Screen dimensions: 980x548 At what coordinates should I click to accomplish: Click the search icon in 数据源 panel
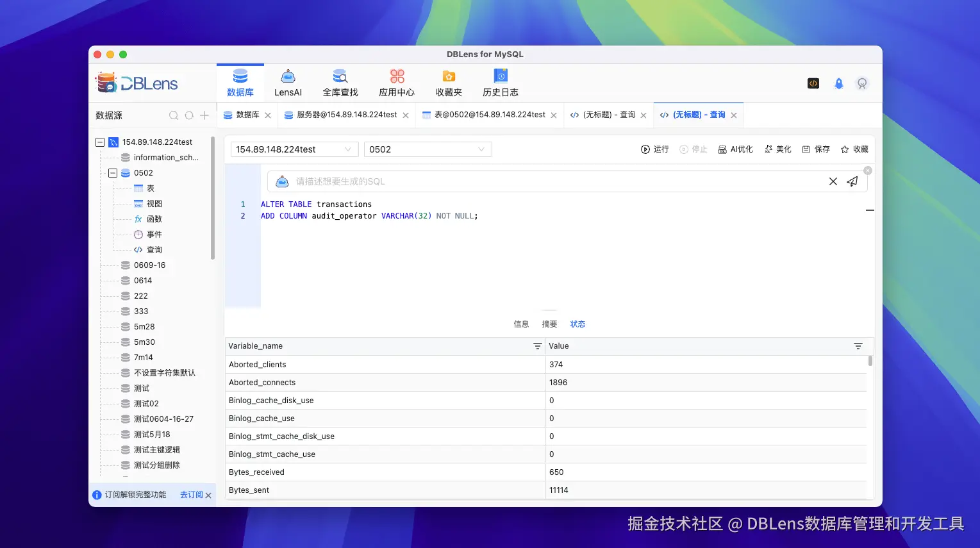click(174, 115)
